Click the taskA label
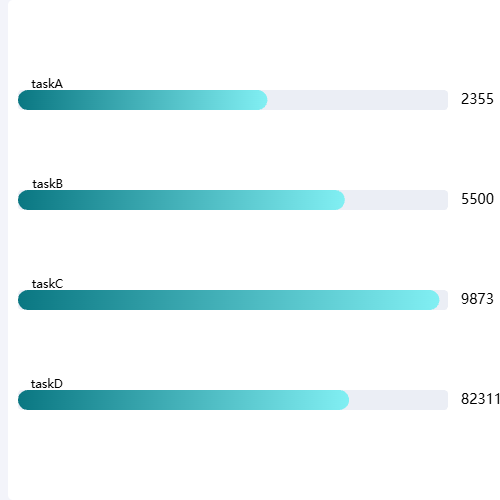 point(47,84)
